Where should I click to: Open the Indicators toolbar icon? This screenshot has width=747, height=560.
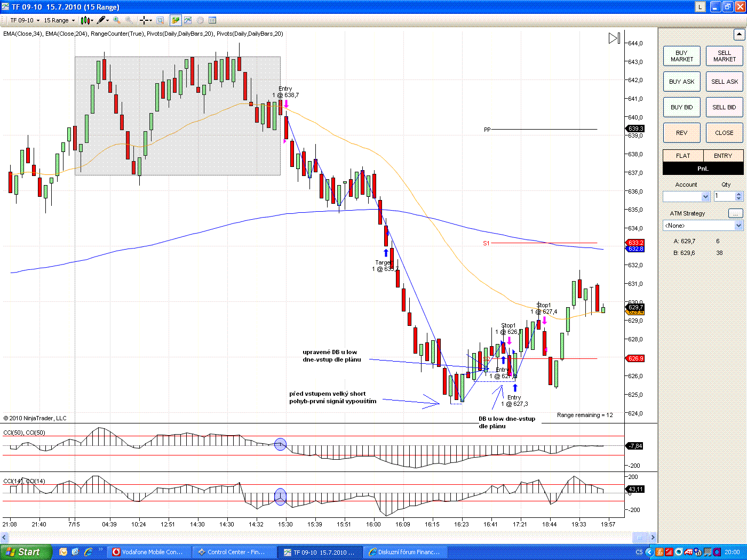(188, 20)
